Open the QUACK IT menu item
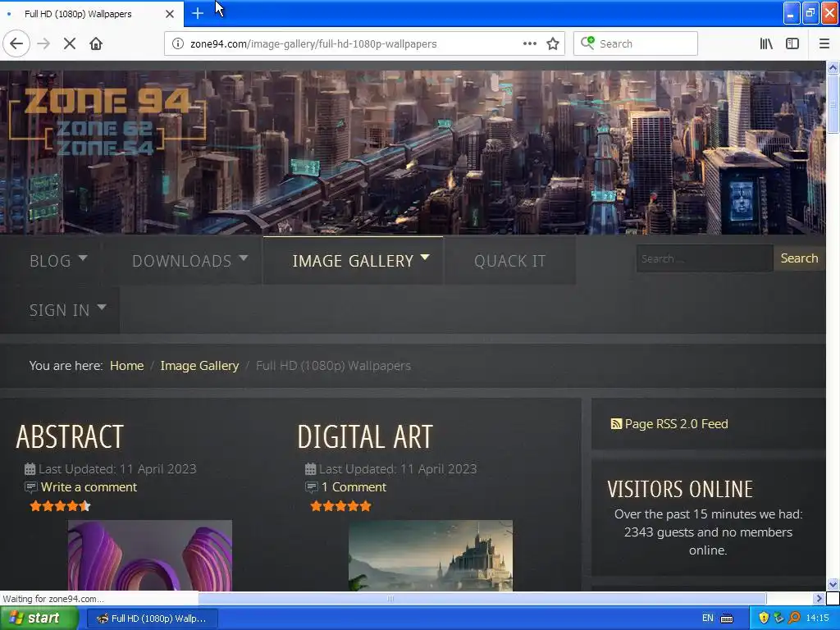Image resolution: width=840 pixels, height=630 pixels. 510,261
